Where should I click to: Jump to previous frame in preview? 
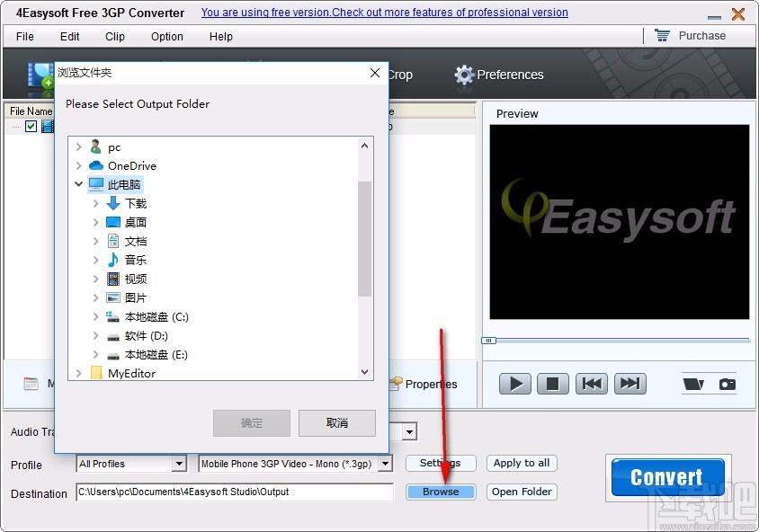coord(592,384)
